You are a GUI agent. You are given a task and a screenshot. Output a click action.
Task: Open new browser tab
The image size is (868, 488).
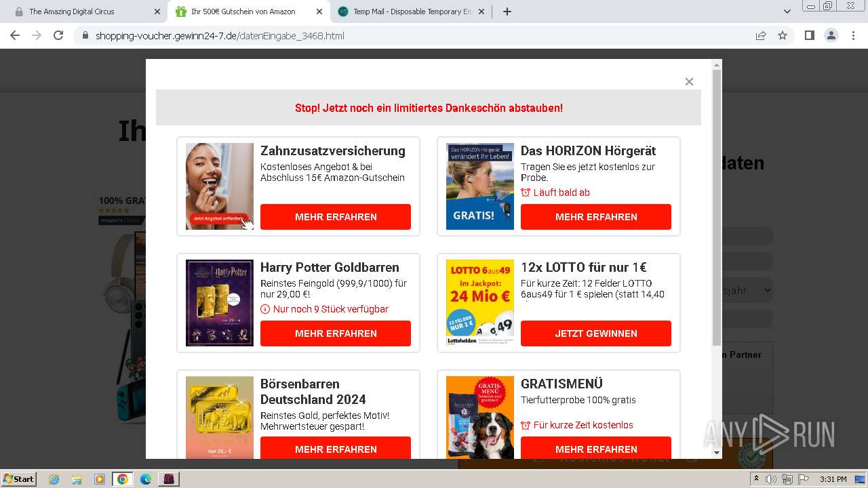click(507, 12)
